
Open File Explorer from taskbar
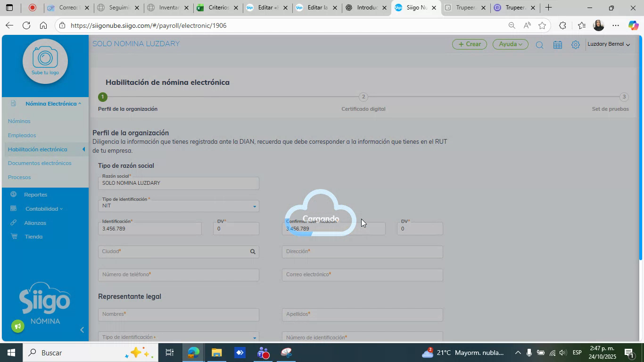click(216, 353)
